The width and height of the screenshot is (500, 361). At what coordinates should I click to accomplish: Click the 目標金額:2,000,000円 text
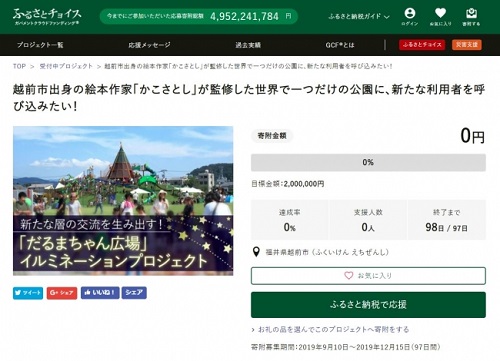click(x=288, y=184)
